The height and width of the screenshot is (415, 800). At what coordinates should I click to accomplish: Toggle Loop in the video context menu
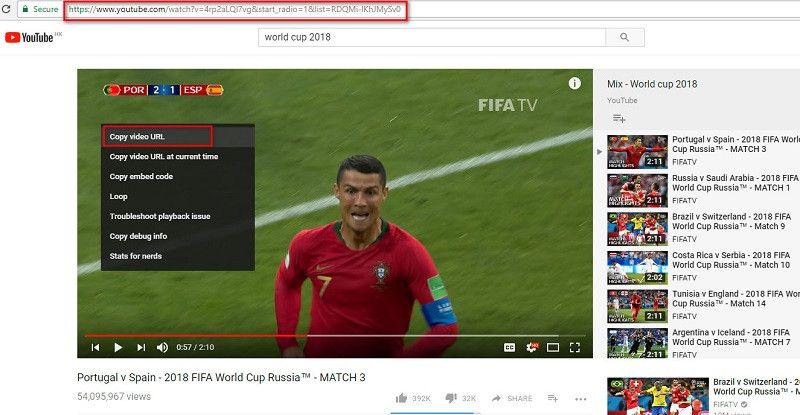178,197
